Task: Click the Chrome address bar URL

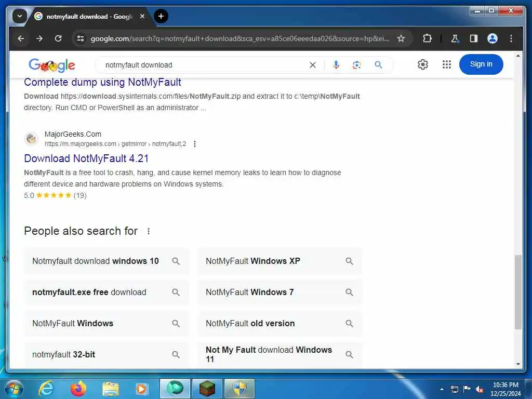Action: [240, 38]
